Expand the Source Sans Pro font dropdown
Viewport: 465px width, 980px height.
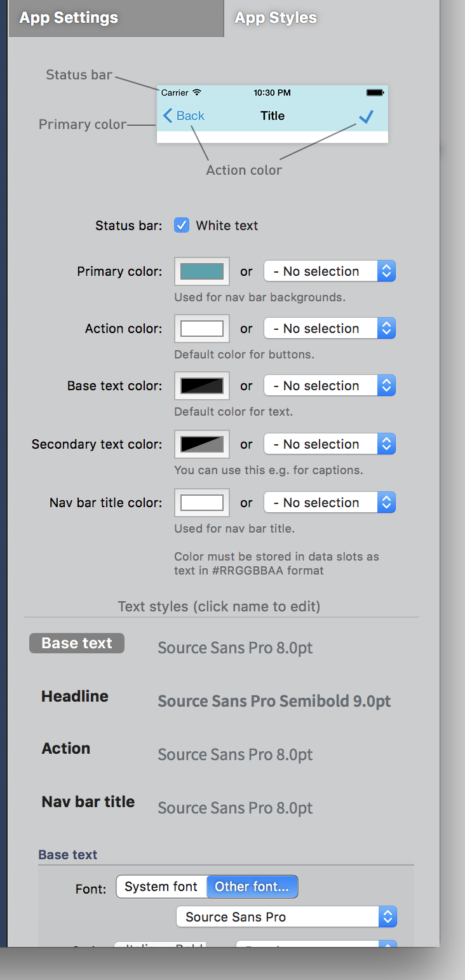(286, 917)
